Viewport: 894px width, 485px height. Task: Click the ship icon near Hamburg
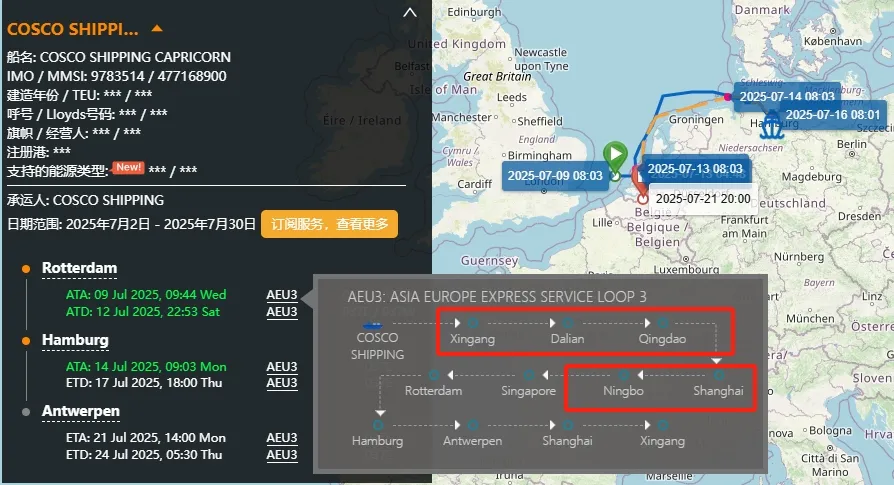(771, 124)
